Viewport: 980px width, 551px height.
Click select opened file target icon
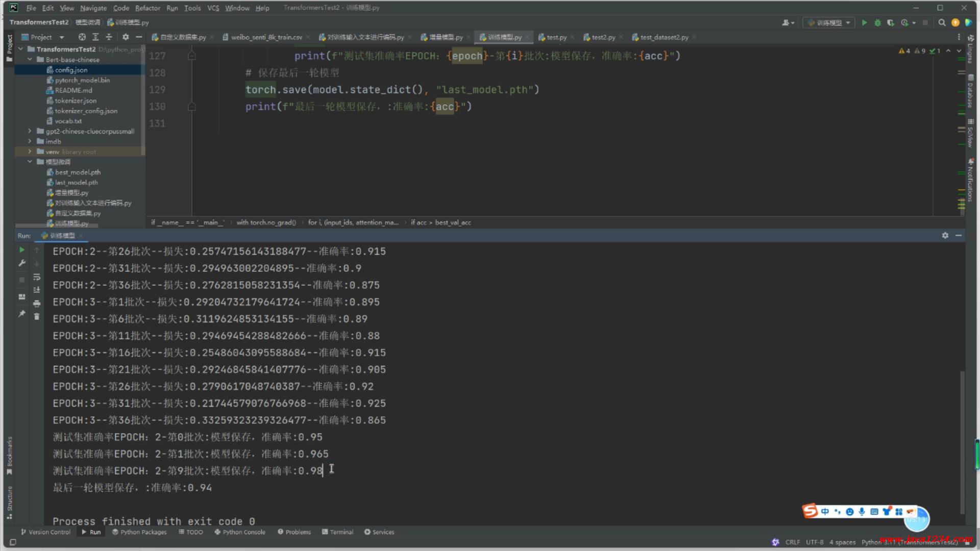[x=82, y=37]
